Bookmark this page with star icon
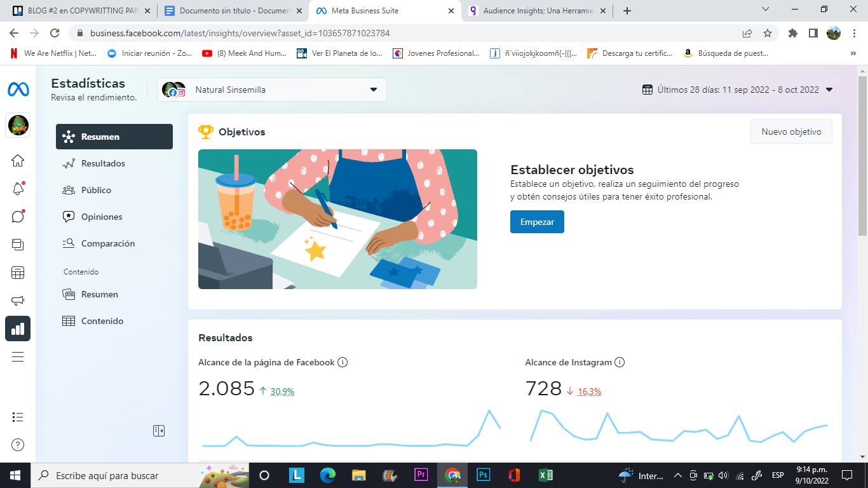 pyautogui.click(x=768, y=33)
